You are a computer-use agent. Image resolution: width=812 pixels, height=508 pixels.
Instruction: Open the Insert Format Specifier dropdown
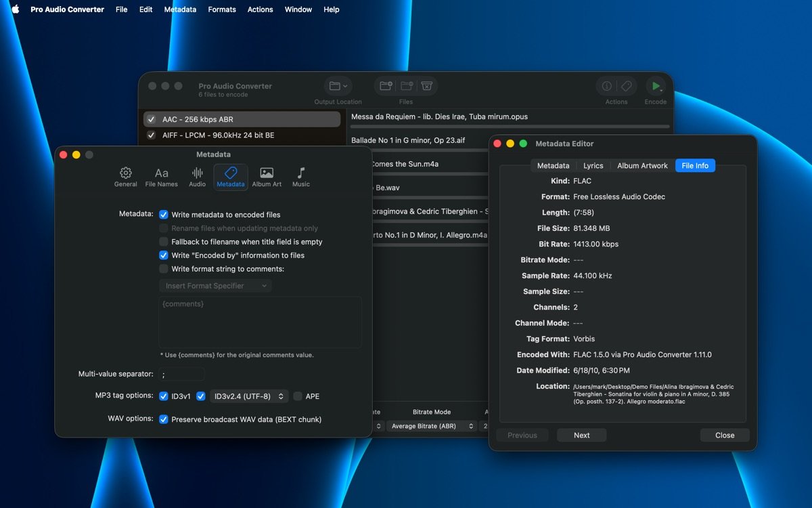tap(215, 286)
